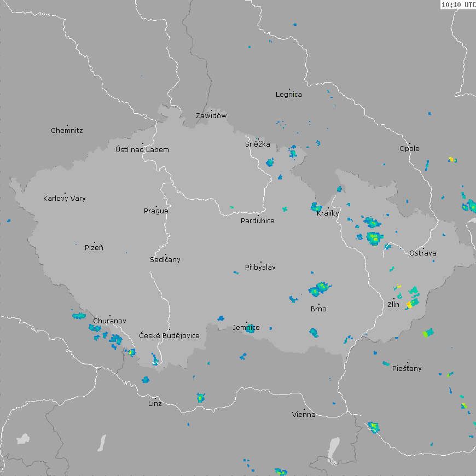The width and height of the screenshot is (476, 476).
Task: Select the Opole city label
Action: coord(409,149)
